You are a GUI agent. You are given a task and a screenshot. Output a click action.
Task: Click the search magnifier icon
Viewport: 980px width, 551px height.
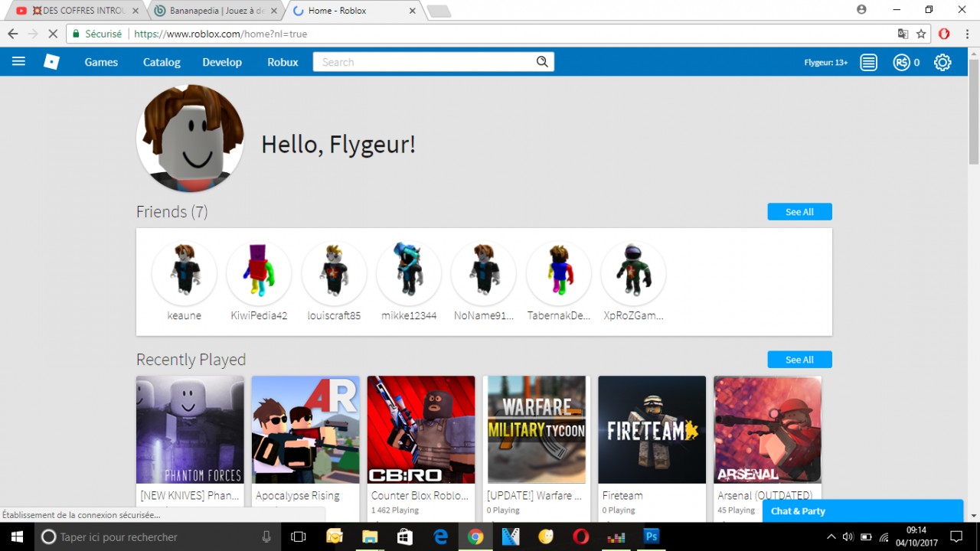(542, 62)
